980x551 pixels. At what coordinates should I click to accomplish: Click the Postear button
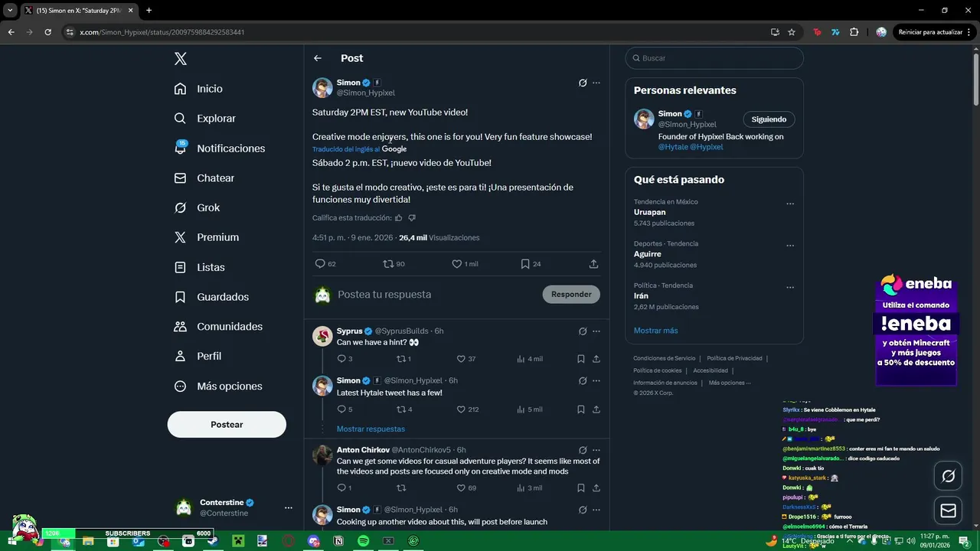click(x=227, y=425)
